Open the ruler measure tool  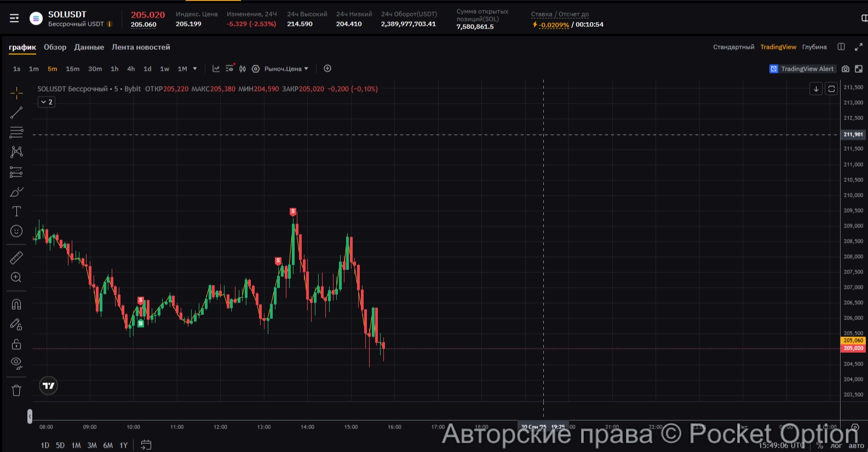pyautogui.click(x=16, y=258)
